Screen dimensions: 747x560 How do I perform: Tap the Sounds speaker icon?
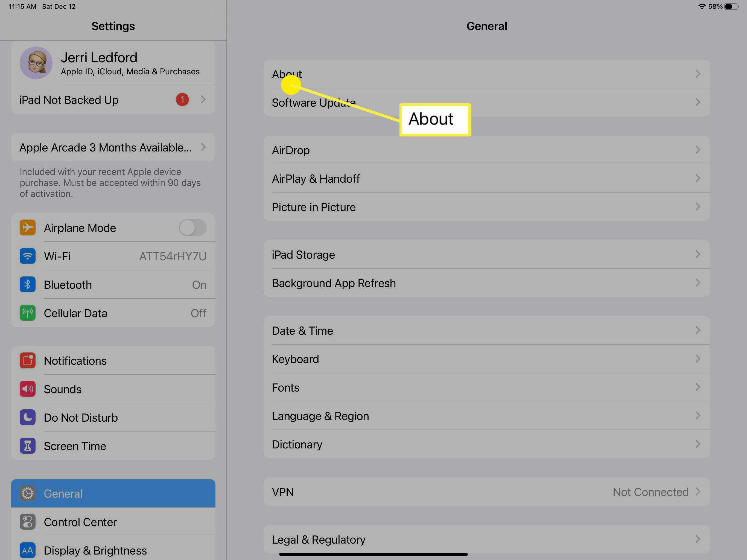tap(27, 389)
